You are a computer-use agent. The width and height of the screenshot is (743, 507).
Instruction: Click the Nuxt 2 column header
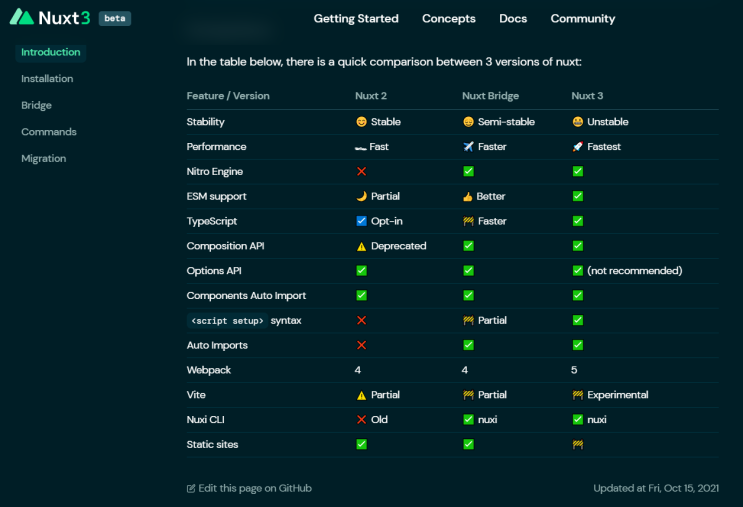pos(371,96)
